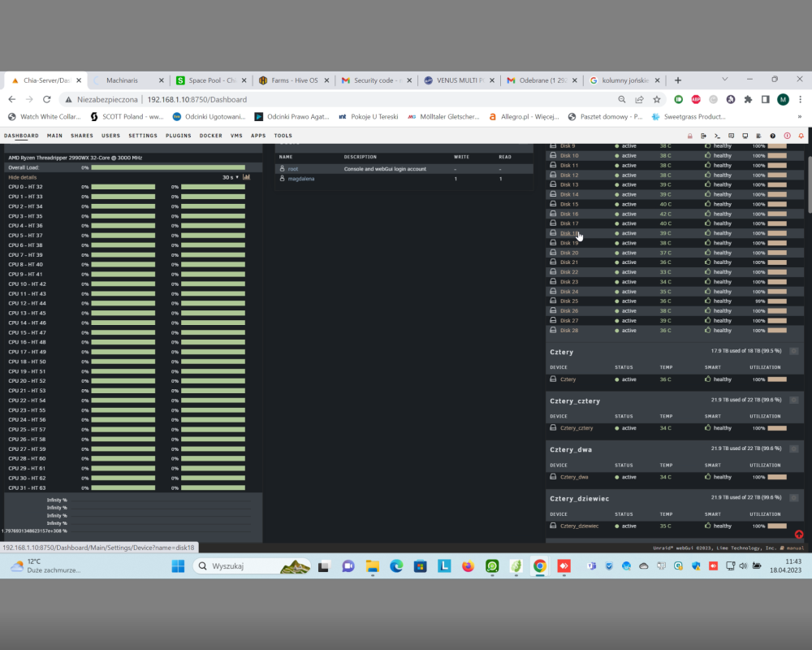
Task: Open the Cztery_dziewiec pool settings gear
Action: coord(794,498)
